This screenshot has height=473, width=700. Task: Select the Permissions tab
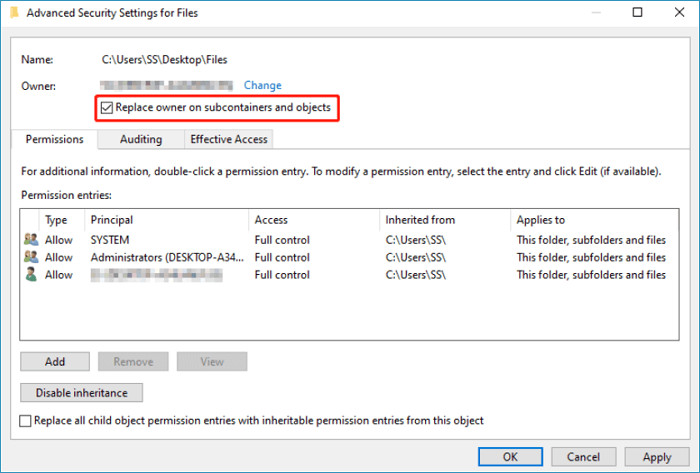click(x=54, y=139)
